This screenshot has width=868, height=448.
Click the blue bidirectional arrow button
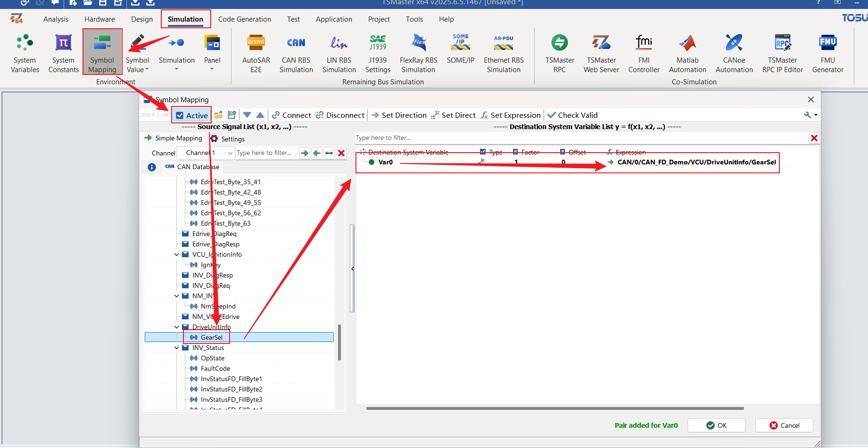tap(329, 153)
